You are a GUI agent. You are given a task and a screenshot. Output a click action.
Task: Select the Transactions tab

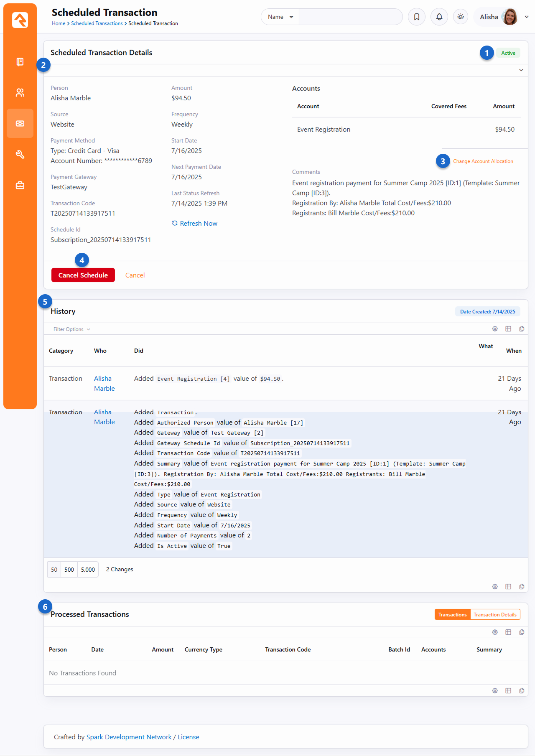click(x=452, y=615)
